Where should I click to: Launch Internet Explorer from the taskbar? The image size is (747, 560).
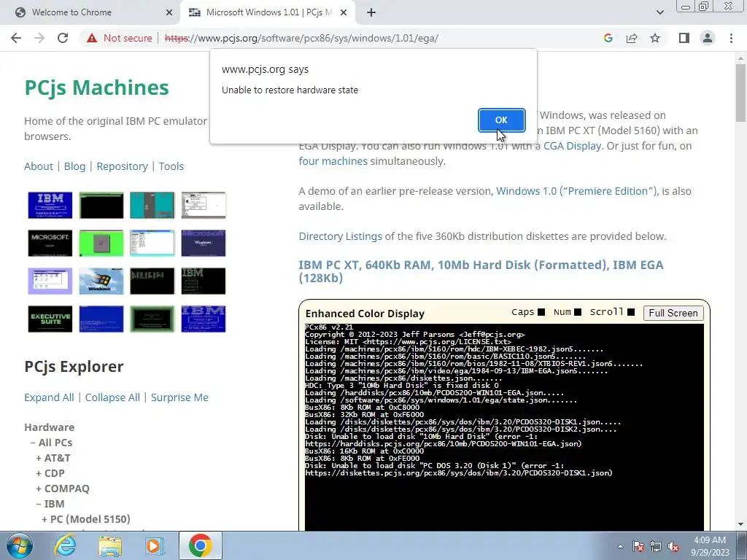65,545
